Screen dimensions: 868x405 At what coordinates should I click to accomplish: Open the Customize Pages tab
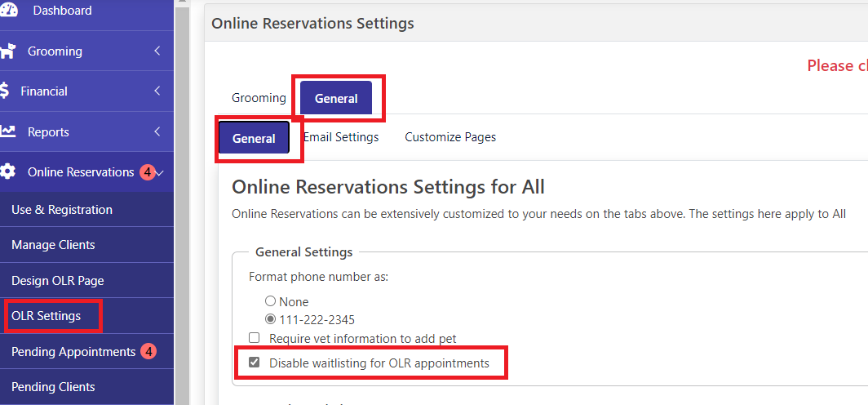[x=450, y=137]
